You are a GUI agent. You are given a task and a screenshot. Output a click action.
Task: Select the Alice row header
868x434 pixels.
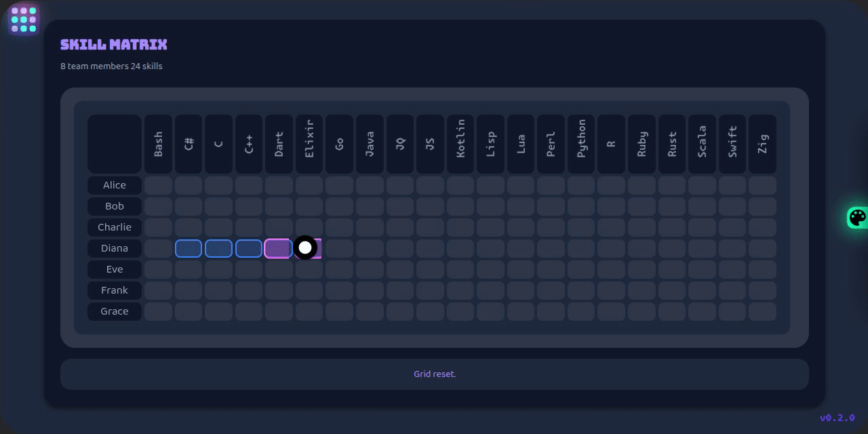[x=115, y=185]
